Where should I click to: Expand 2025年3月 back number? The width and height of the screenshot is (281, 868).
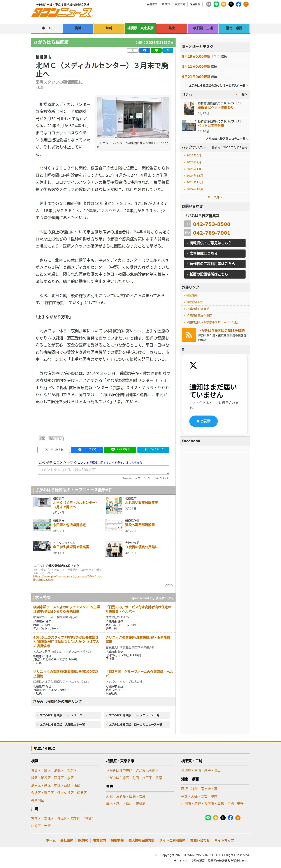coord(194,156)
